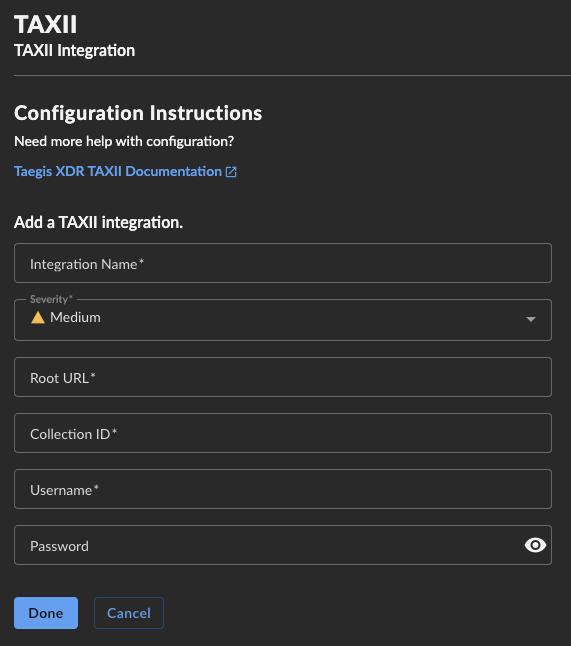Viewport: 571px width, 646px height.
Task: Click the Done button
Action: [46, 613]
